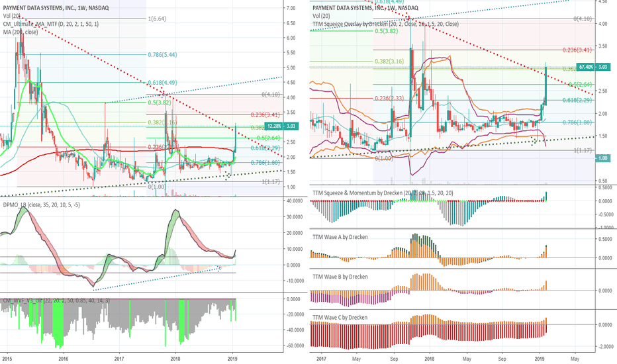Click 2016 on the left chart time axis

point(63,359)
